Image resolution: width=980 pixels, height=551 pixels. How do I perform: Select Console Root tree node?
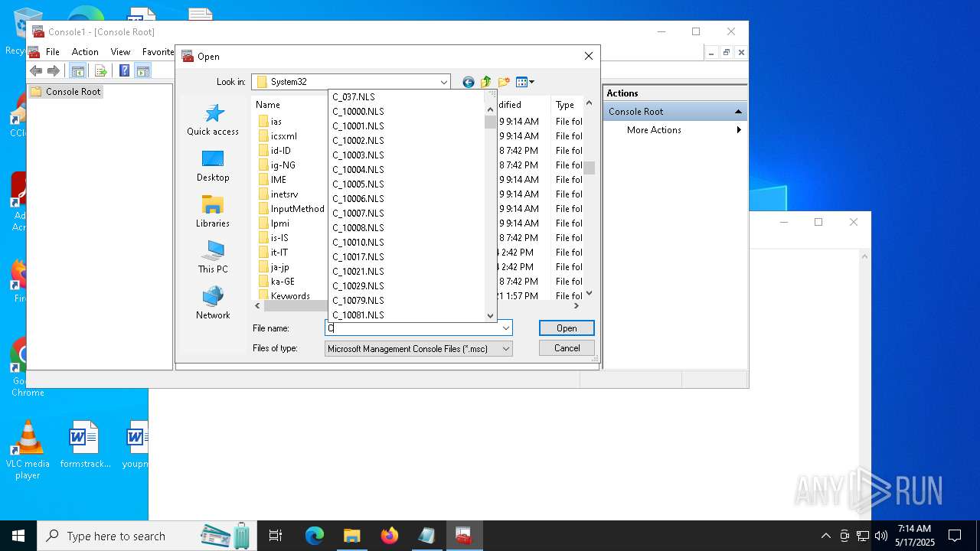73,91
